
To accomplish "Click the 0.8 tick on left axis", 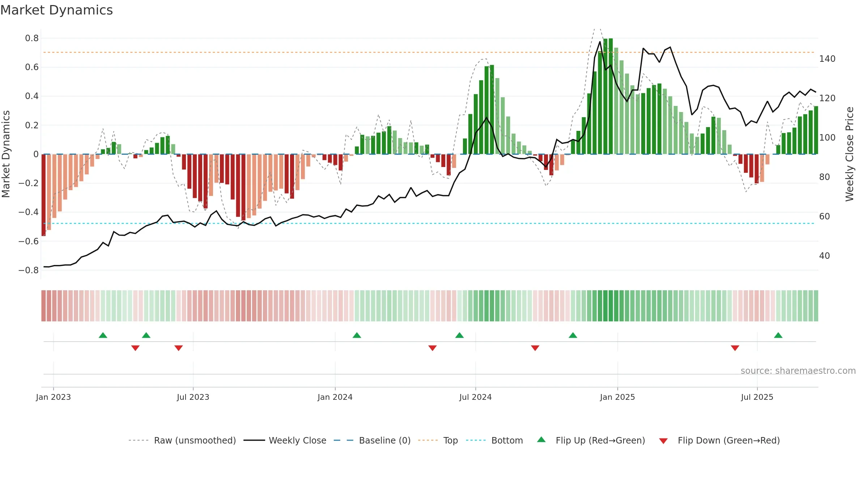I will [x=32, y=38].
